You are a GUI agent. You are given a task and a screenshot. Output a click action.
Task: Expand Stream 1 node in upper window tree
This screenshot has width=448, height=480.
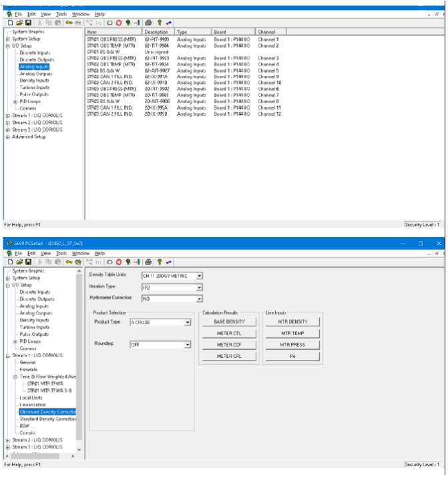8,115
